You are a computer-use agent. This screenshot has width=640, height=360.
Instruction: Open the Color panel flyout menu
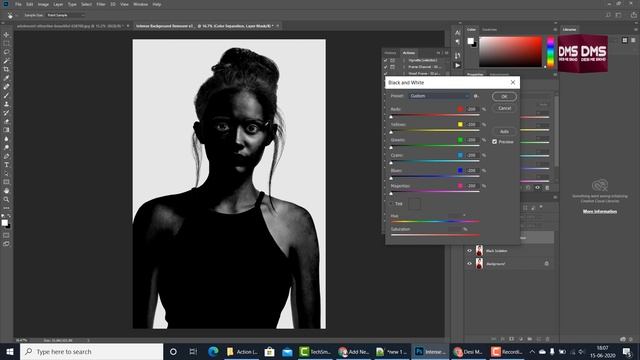pyautogui.click(x=555, y=29)
